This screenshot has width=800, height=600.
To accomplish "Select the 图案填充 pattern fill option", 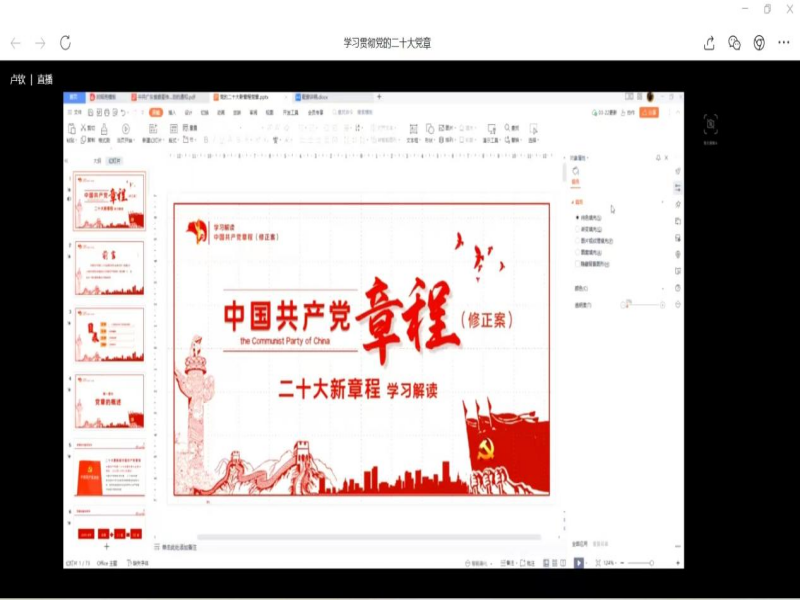I will tap(589, 253).
